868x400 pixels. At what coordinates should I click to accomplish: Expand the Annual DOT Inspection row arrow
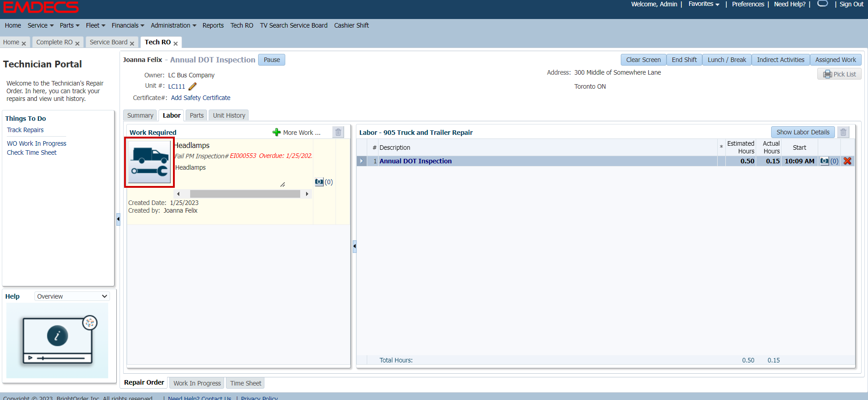click(361, 161)
